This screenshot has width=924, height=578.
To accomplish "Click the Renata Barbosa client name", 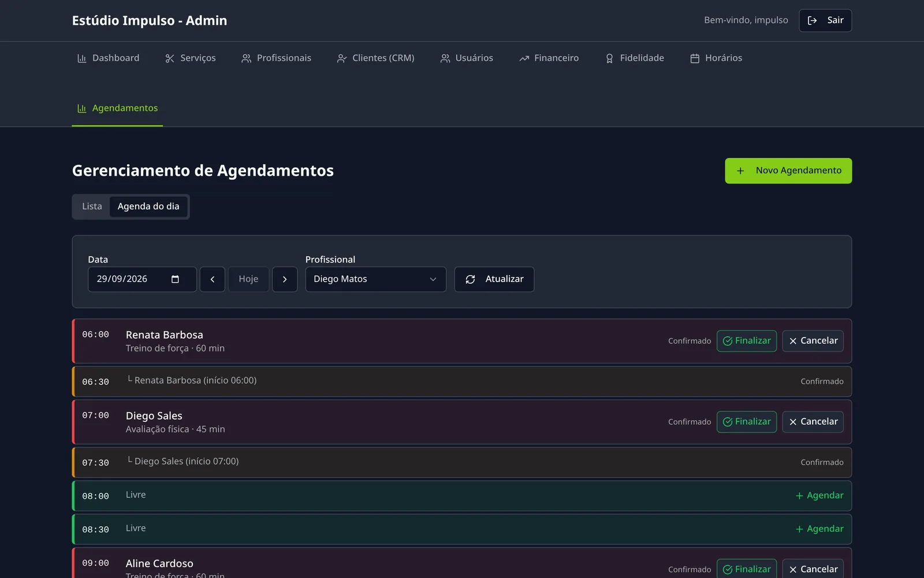I will point(165,335).
